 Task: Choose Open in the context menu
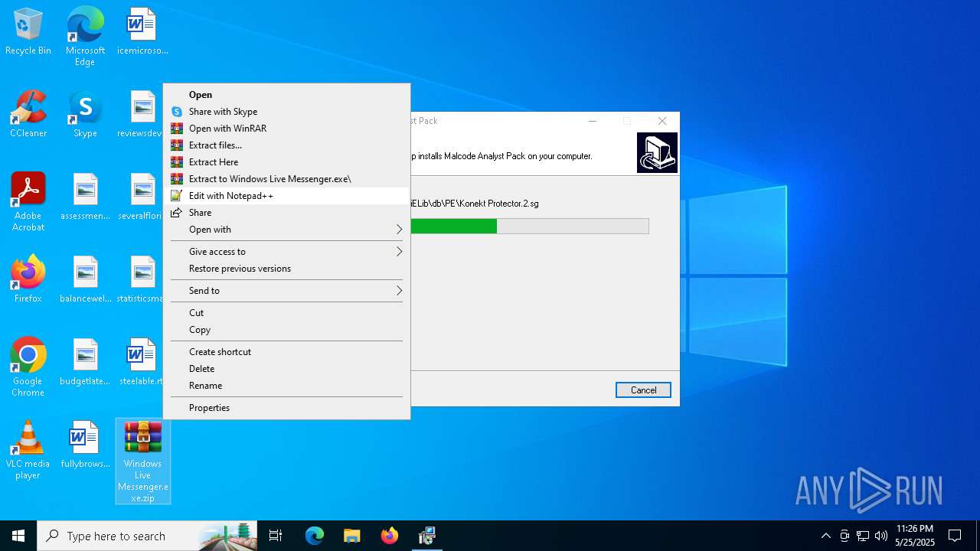click(x=287, y=95)
